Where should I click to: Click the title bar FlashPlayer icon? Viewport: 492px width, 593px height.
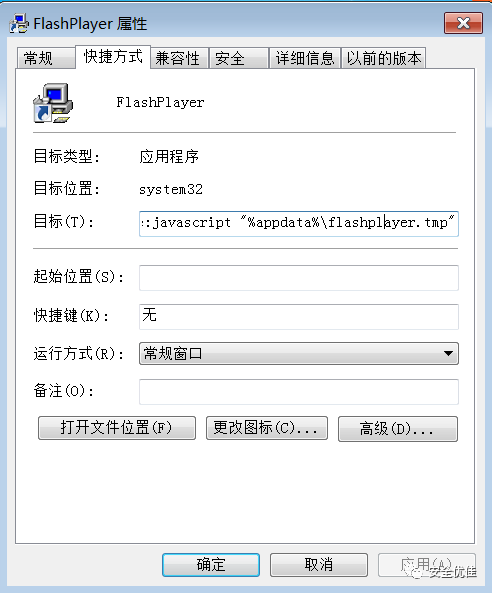(19, 23)
